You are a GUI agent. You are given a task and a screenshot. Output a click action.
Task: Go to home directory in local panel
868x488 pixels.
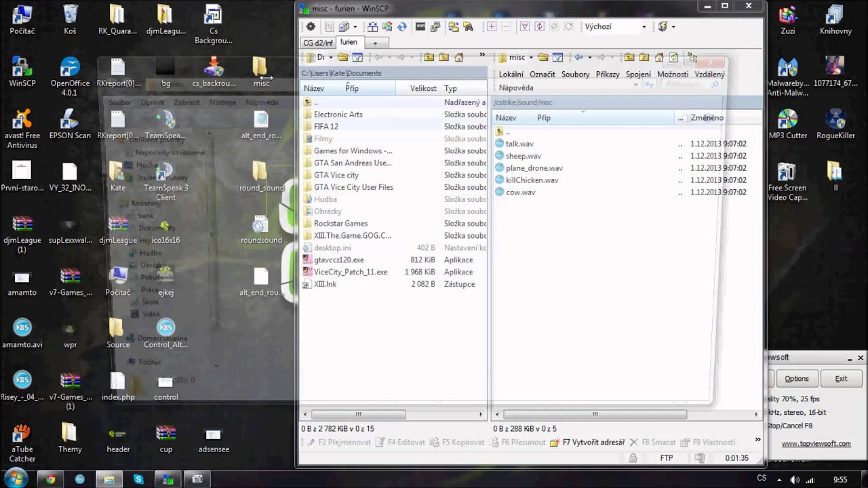tap(458, 58)
